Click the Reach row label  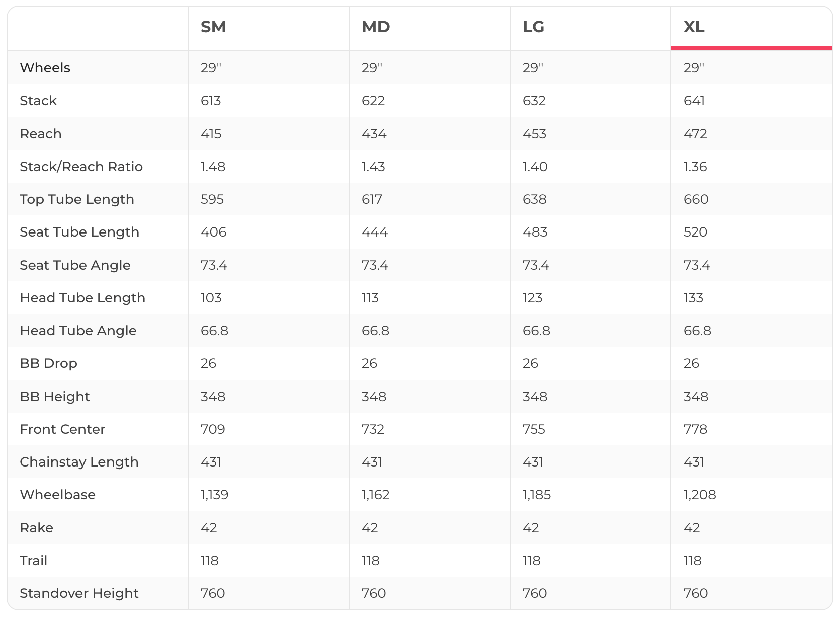(41, 134)
